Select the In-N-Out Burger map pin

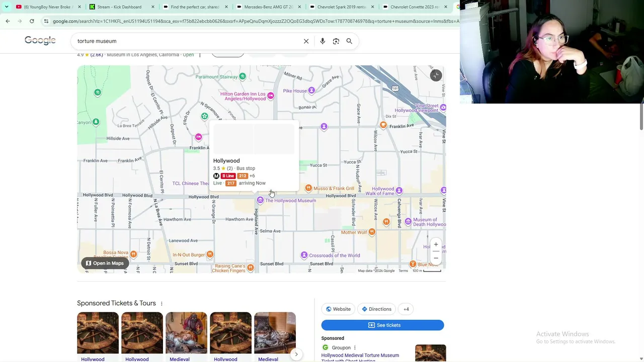210,254
